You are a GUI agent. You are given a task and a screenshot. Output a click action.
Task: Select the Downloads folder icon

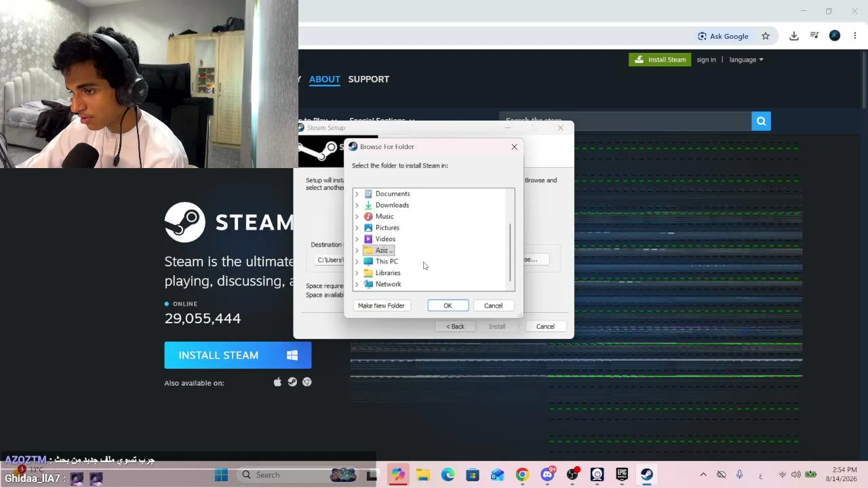[368, 205]
